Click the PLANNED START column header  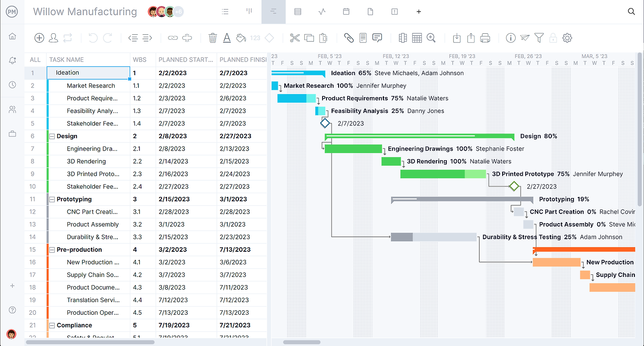pyautogui.click(x=186, y=59)
